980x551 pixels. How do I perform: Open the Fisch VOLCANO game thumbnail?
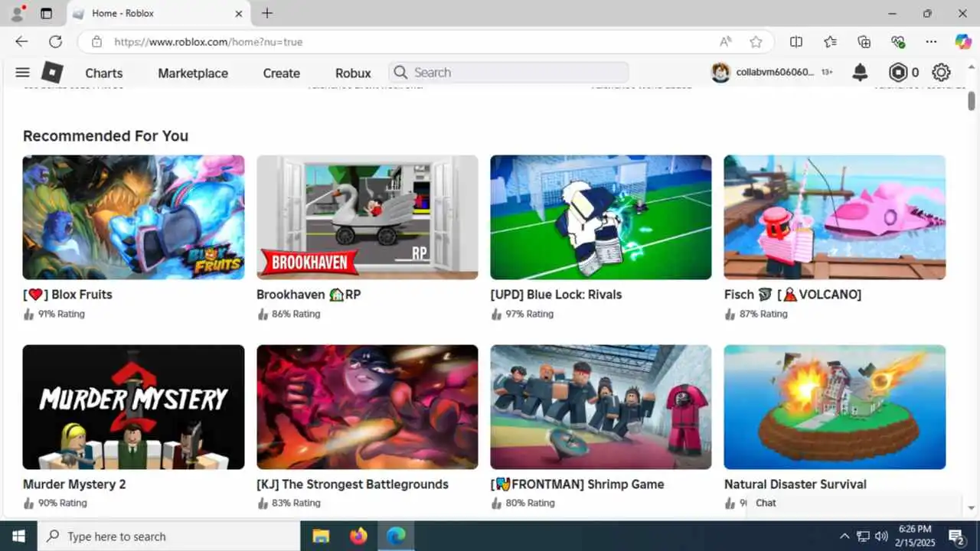click(x=835, y=217)
